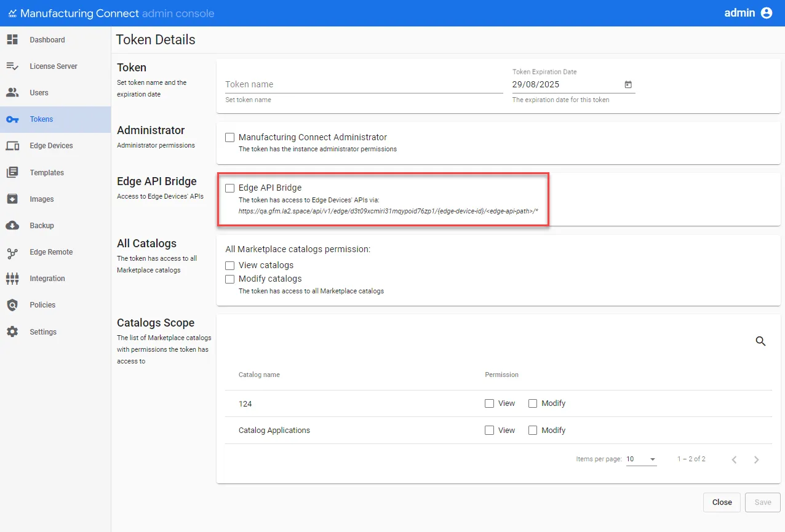The width and height of the screenshot is (785, 532).
Task: Click the Users people icon
Action: coord(12,93)
